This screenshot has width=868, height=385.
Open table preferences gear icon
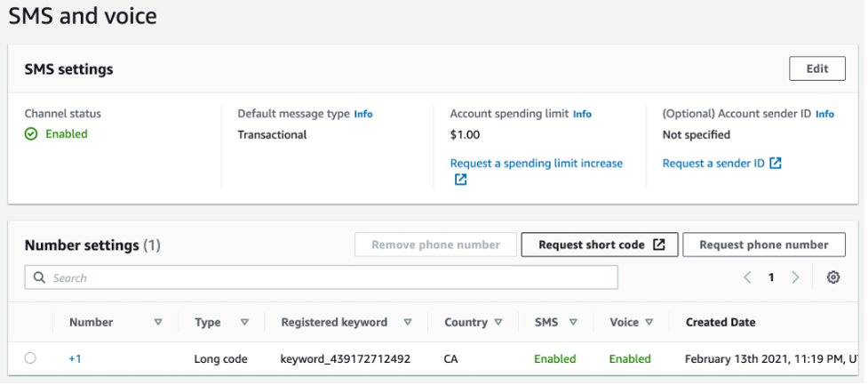tap(832, 277)
